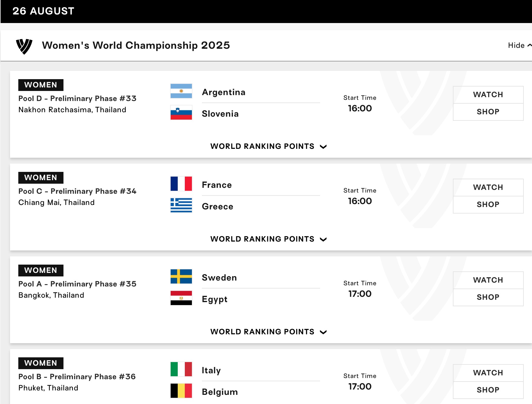
Task: Click the France flag icon
Action: tap(181, 184)
